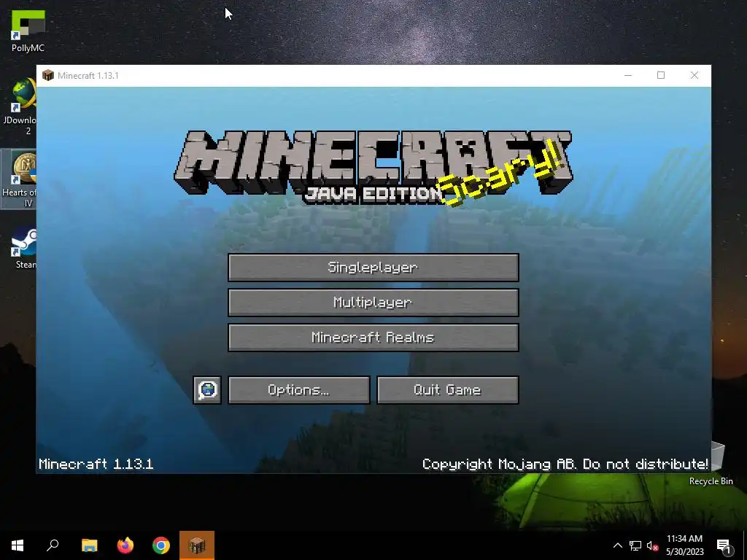747x560 pixels.
Task: Launch Firefox from the taskbar
Action: (x=125, y=545)
